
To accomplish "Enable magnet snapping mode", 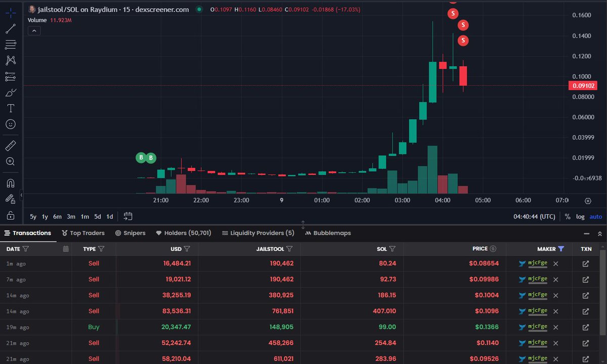I will pos(11,183).
